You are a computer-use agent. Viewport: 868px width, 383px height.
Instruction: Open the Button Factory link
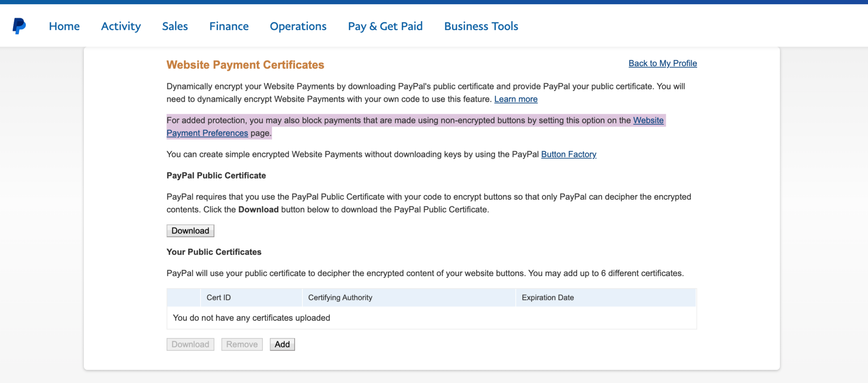click(x=568, y=154)
